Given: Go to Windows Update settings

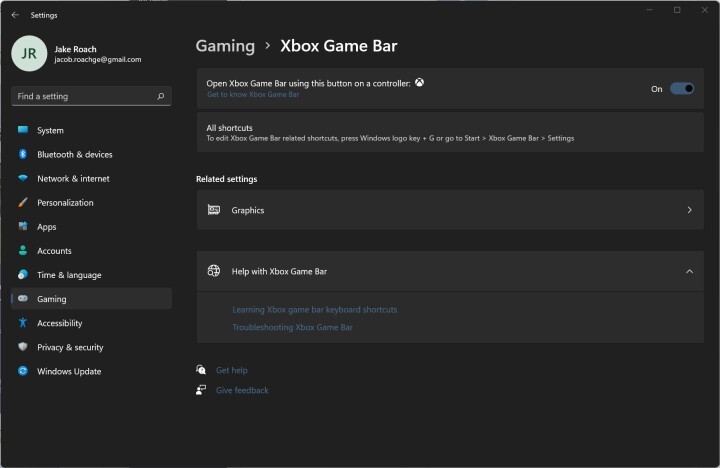Looking at the screenshot, I should [x=91, y=372].
